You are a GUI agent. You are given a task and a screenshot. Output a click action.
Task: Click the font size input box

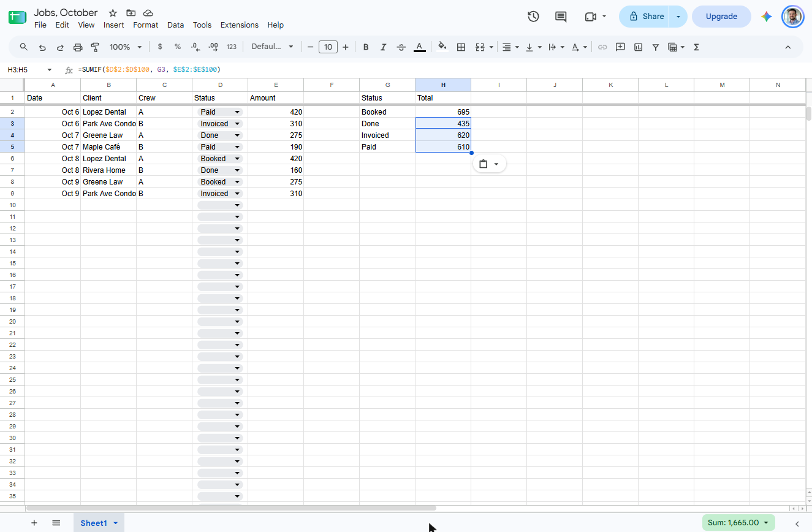coord(328,47)
